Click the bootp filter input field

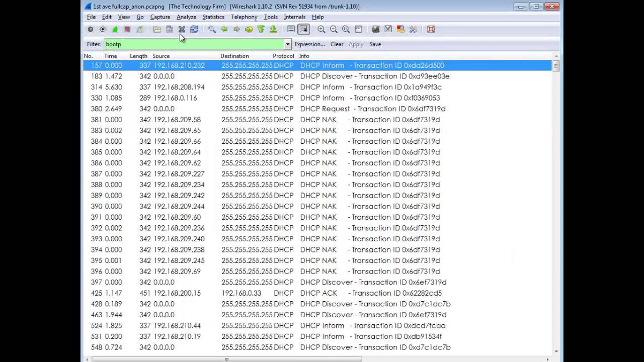click(x=194, y=44)
